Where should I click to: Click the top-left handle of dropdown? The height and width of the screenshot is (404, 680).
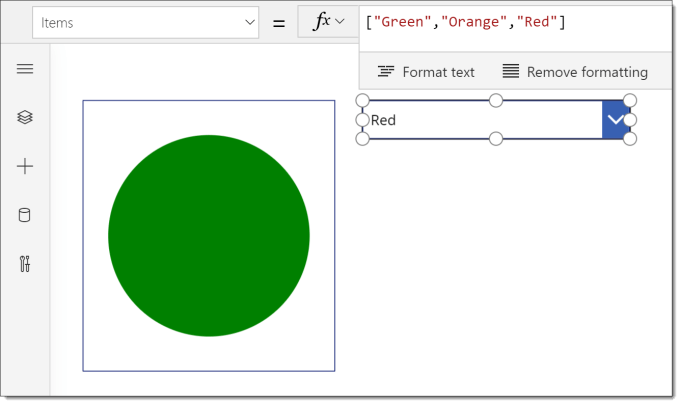tap(362, 101)
